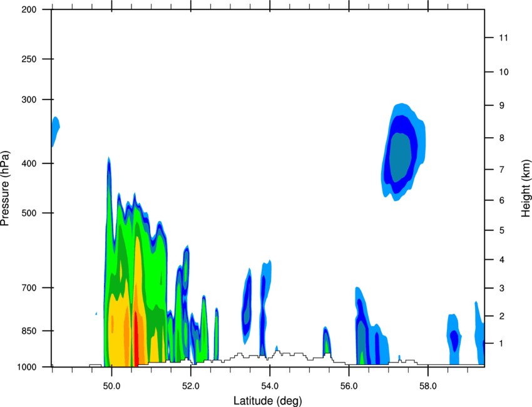
Task: Click the "Height (km)" axis title
Action: (x=526, y=188)
